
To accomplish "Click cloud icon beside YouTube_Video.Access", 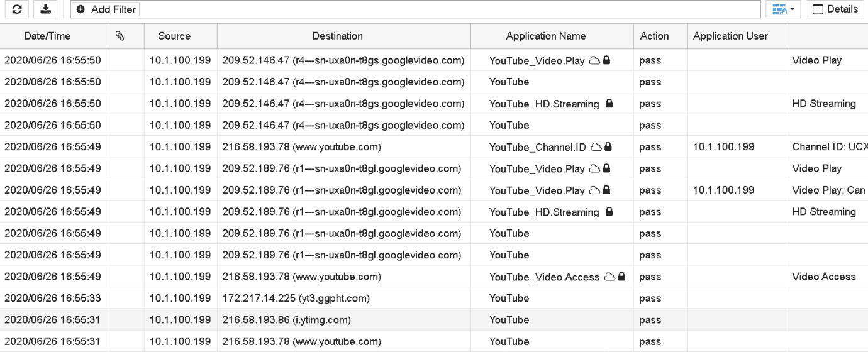I will tap(609, 277).
